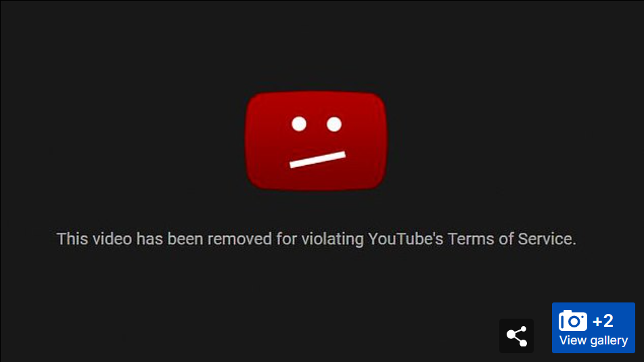The height and width of the screenshot is (362, 644).
Task: Click the right eye of sad face
Action: pyautogui.click(x=334, y=124)
